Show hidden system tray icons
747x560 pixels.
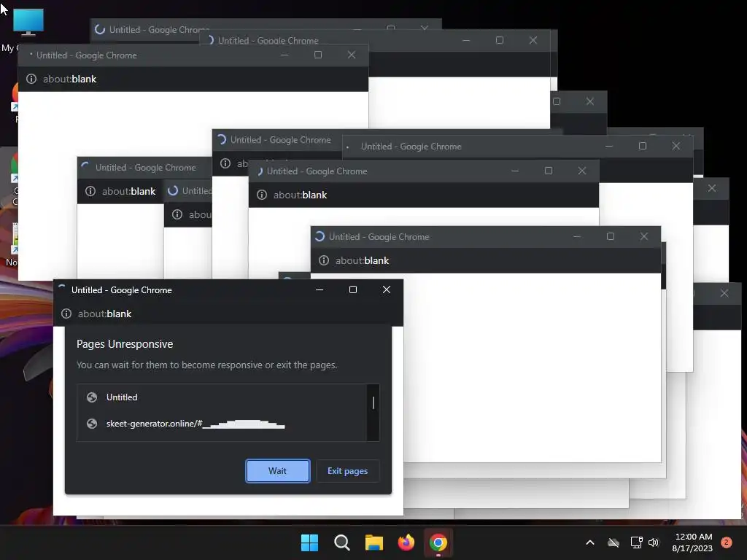click(589, 542)
